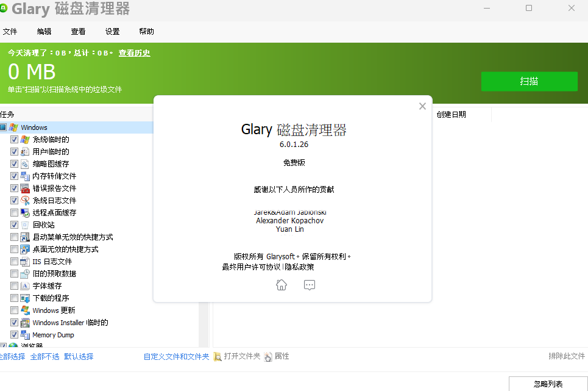Open the 忽略列表 button
Image resolution: width=588 pixels, height=391 pixels.
click(x=548, y=384)
